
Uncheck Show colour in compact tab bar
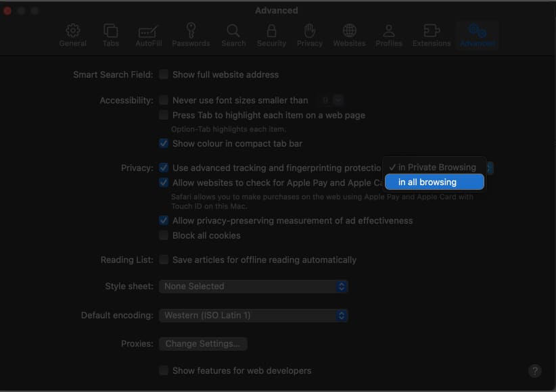point(164,143)
